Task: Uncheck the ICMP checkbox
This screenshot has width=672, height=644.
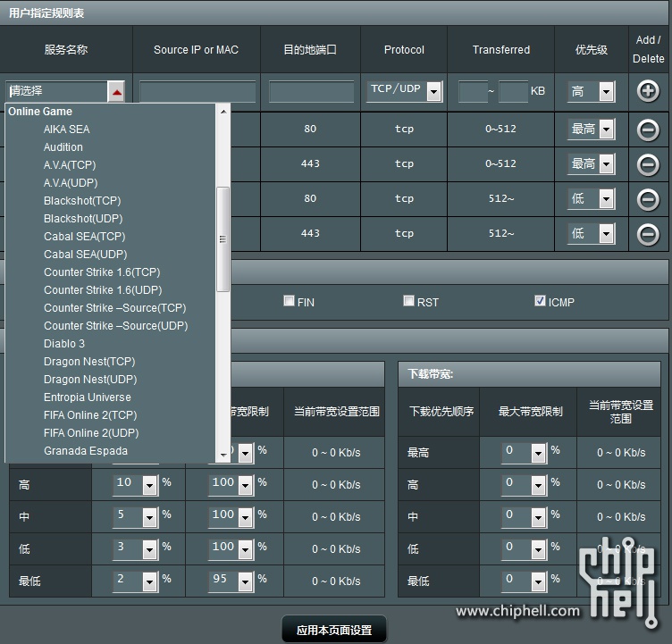Action: [x=540, y=301]
